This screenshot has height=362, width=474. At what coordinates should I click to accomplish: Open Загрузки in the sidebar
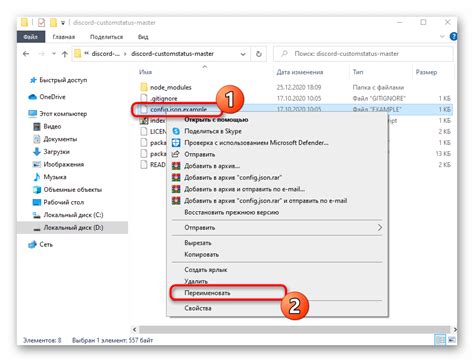tap(57, 152)
